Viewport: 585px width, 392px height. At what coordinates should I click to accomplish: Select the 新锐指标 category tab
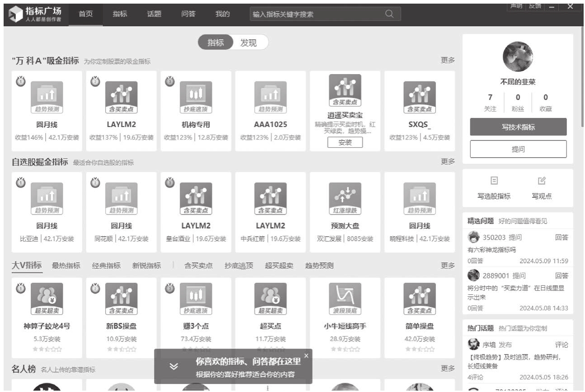[x=146, y=266]
